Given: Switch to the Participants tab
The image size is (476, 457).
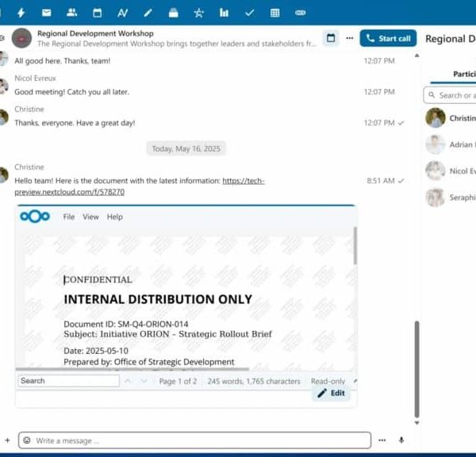Looking at the screenshot, I should [464, 74].
